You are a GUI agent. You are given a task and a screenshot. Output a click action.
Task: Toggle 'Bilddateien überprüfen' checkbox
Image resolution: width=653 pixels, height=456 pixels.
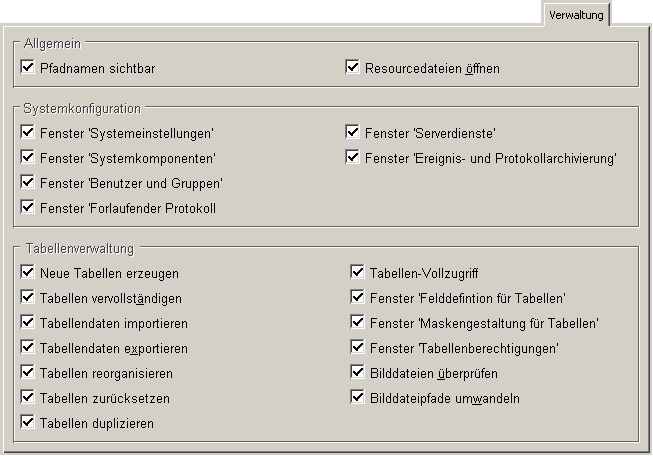click(x=357, y=372)
